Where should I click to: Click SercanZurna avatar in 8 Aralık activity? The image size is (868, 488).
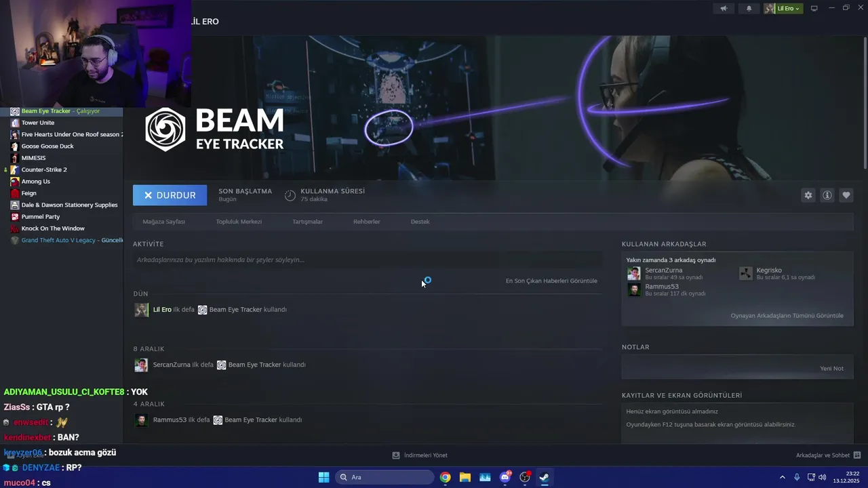141,365
